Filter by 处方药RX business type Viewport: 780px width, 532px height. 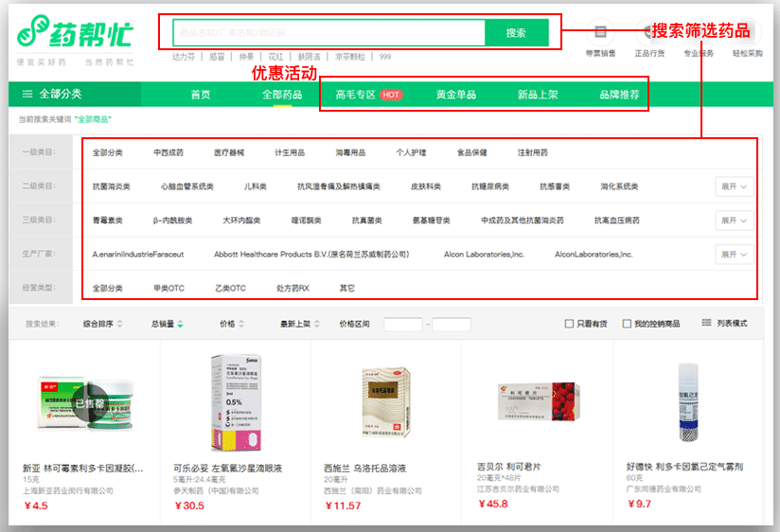292,288
